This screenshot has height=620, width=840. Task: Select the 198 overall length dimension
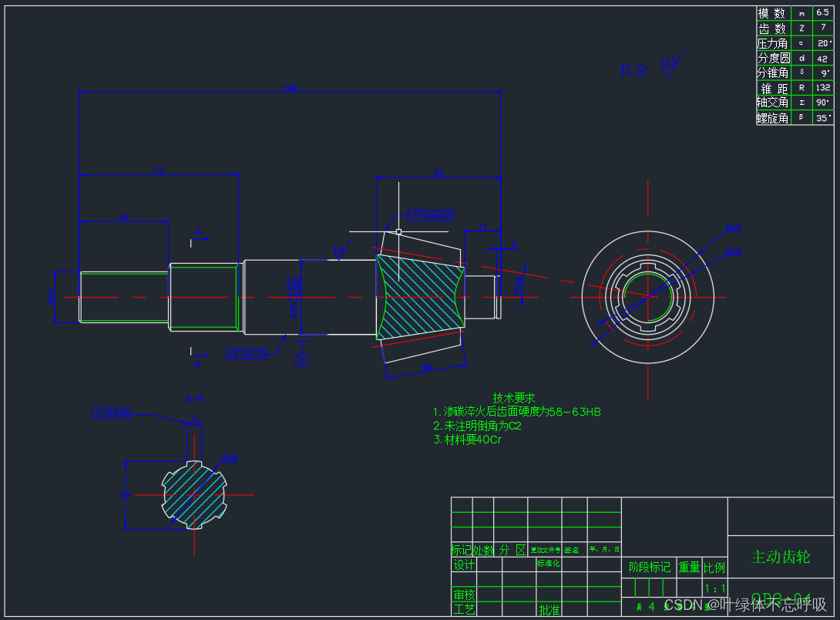(x=290, y=87)
